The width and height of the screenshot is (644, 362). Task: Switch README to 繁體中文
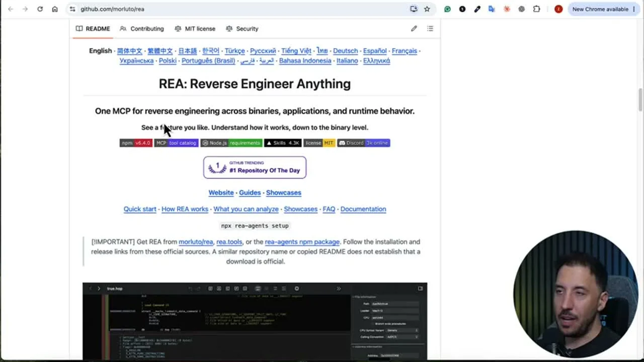pyautogui.click(x=160, y=51)
